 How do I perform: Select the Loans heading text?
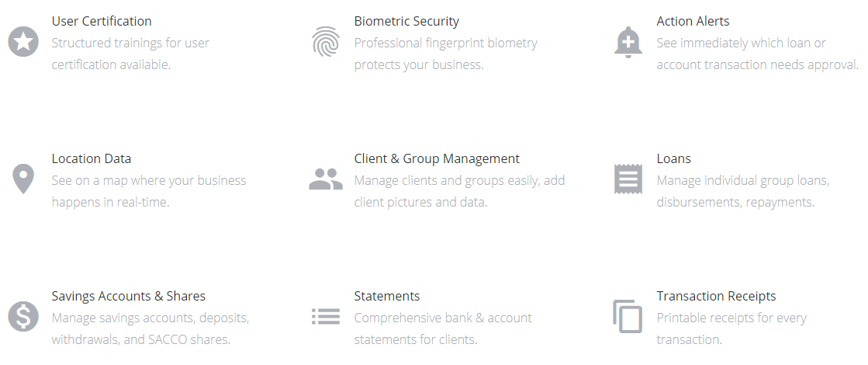pos(674,158)
